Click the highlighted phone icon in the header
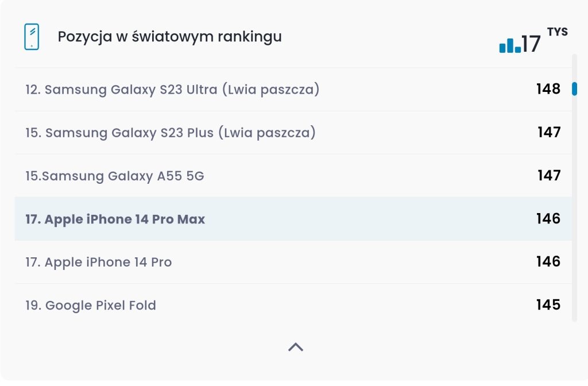 coord(30,36)
